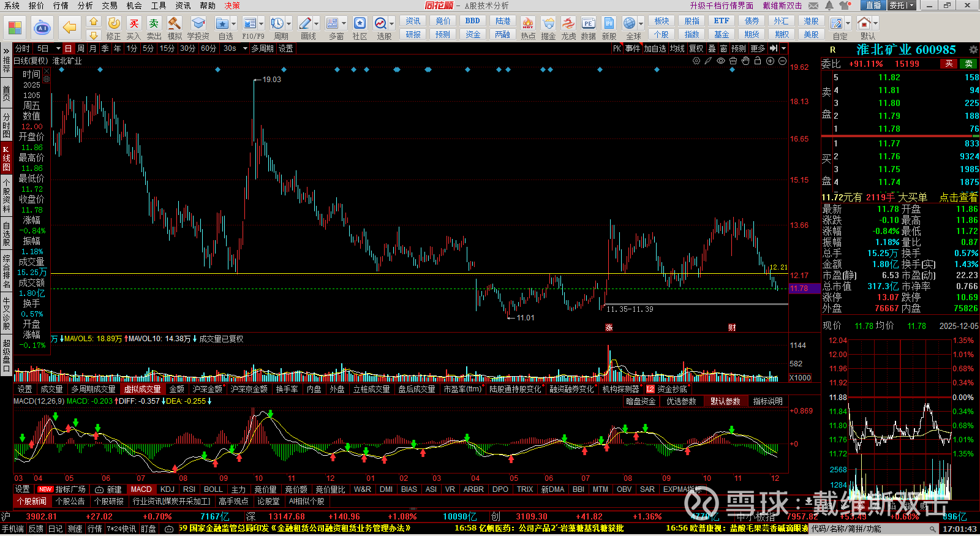
Task: Open the 学投资 graduation cap icon
Action: pos(198,23)
